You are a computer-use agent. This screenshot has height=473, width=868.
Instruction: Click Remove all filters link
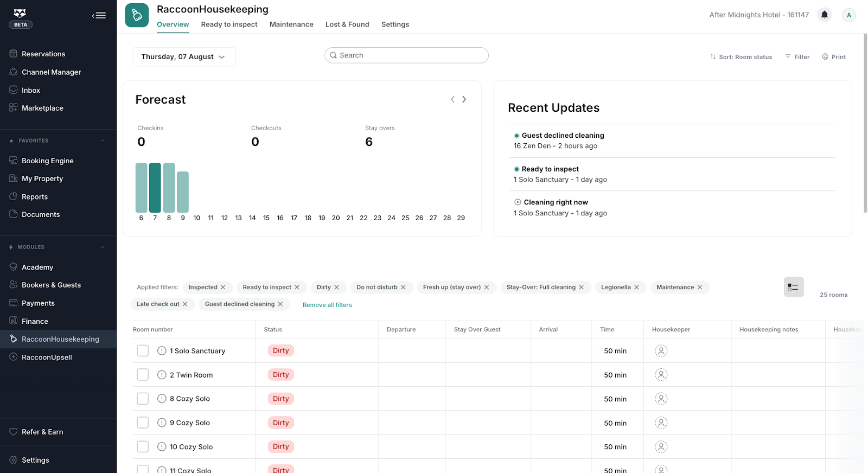coord(327,305)
